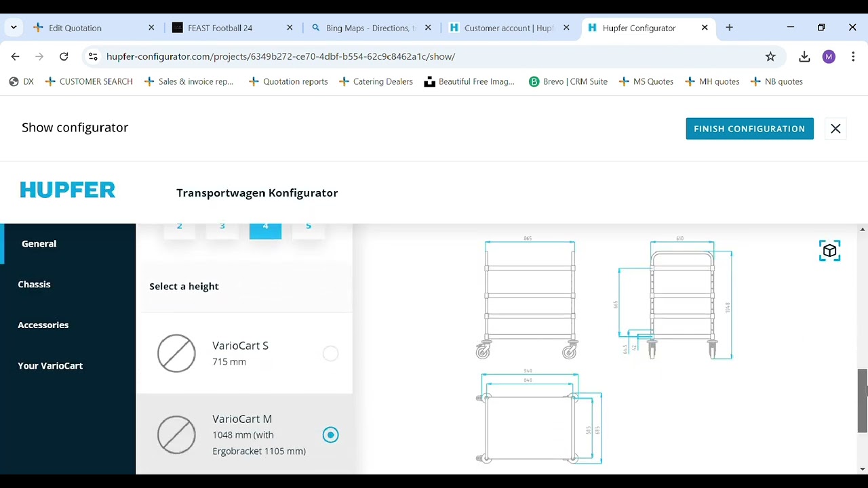The width and height of the screenshot is (868, 488).
Task: Open the Brevo CRM Suite bookmark
Action: [568, 81]
